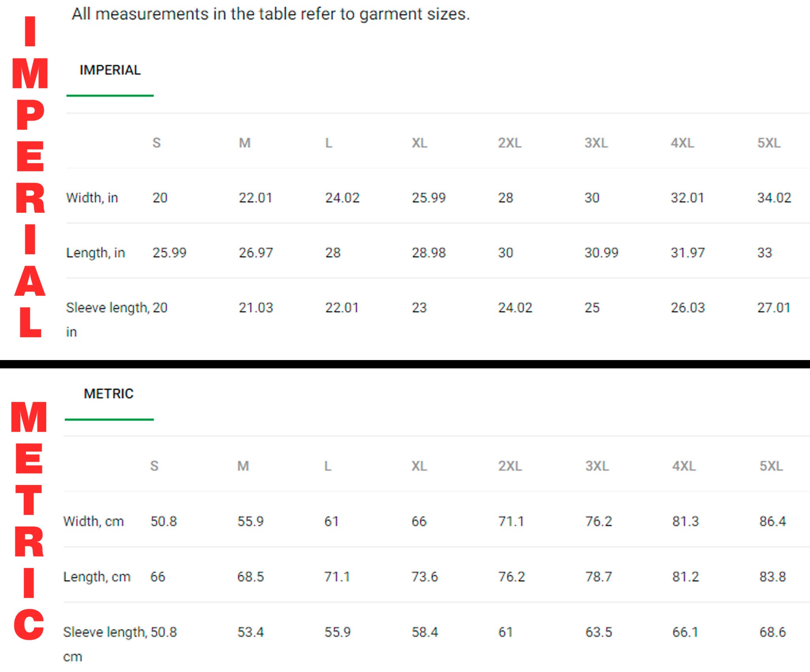
Task: Click the 4XL header in metric table
Action: point(684,466)
